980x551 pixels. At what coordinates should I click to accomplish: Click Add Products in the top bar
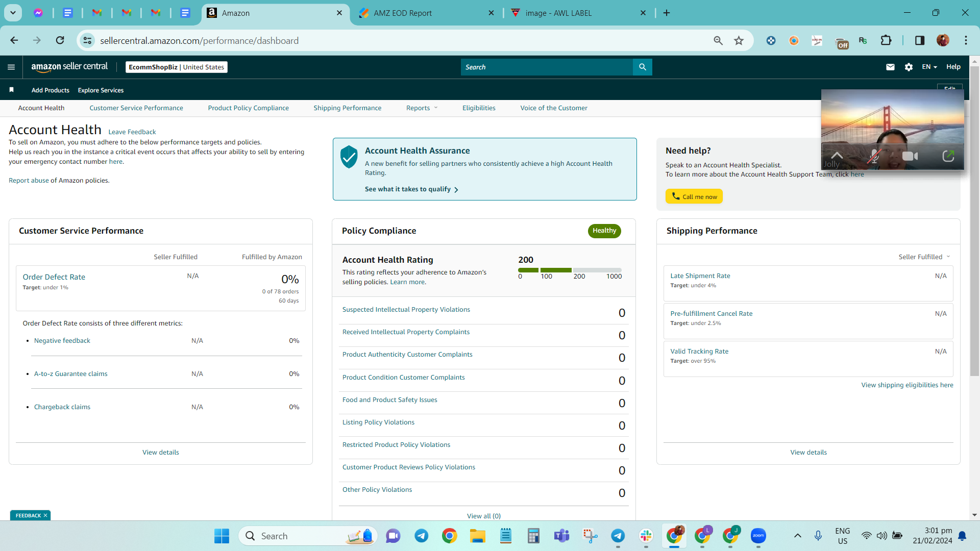pyautogui.click(x=51, y=90)
